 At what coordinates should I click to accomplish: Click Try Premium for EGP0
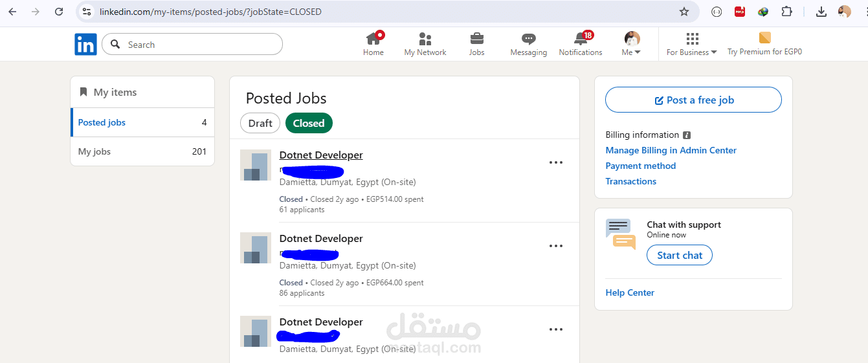coord(764,44)
